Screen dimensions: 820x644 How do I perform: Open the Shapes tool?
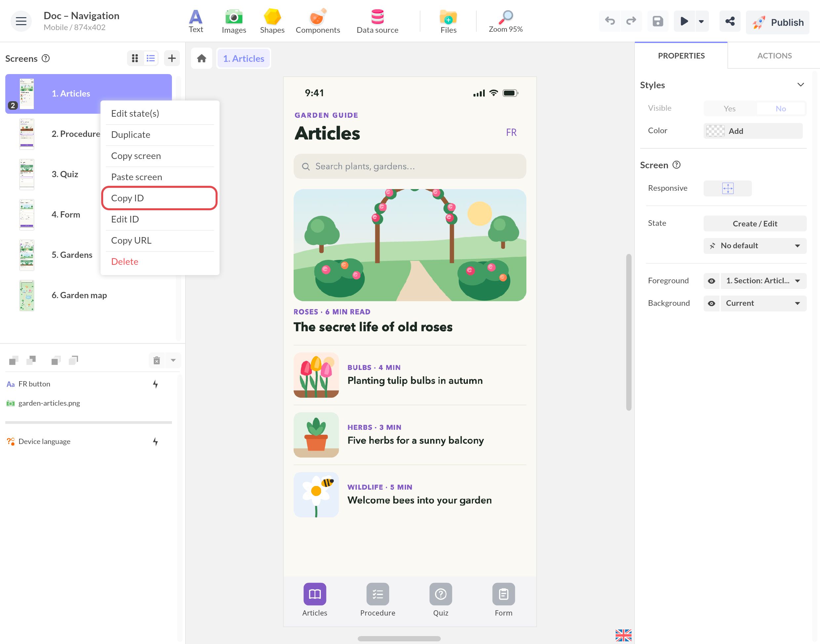click(272, 21)
